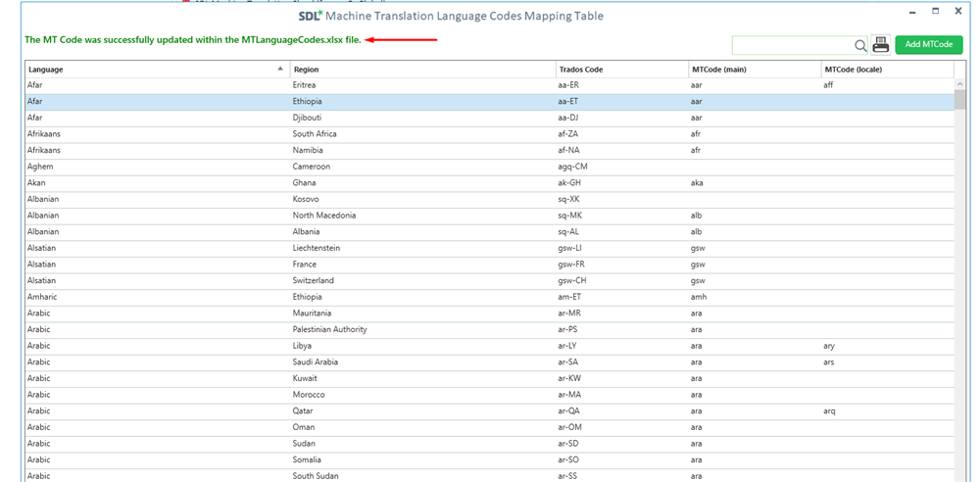Screen dimensions: 980x482
Task: Click the magnifier search icon
Action: pyautogui.click(x=860, y=45)
